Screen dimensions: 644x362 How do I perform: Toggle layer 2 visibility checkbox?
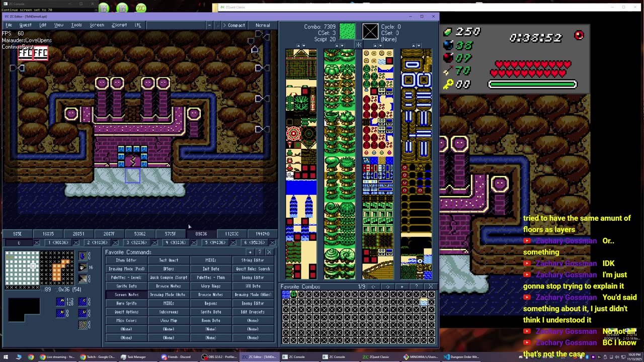point(115,243)
